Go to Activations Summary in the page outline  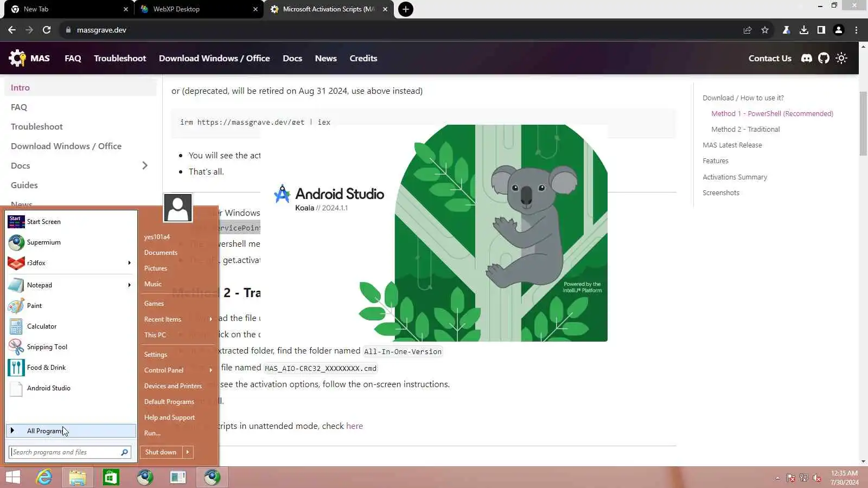pos(735,177)
